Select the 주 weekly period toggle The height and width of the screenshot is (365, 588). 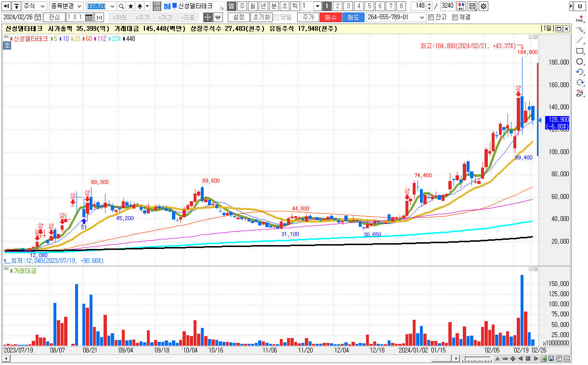point(242,6)
